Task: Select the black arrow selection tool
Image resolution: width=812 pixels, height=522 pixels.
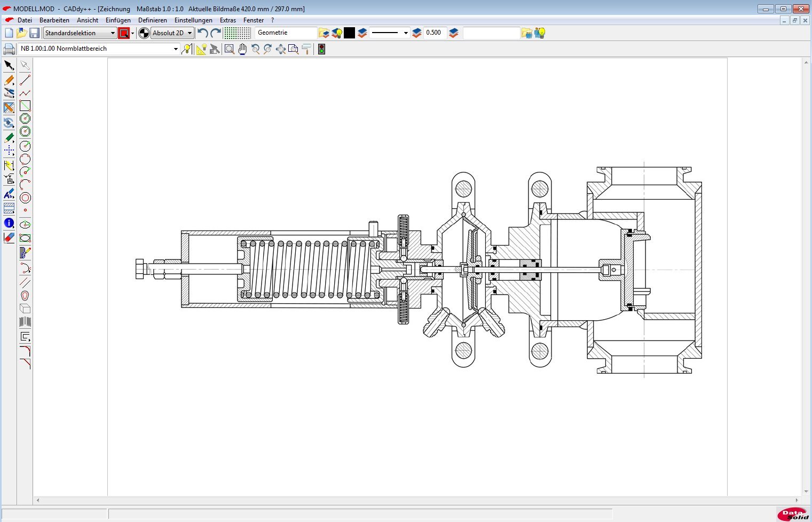Action: point(9,65)
